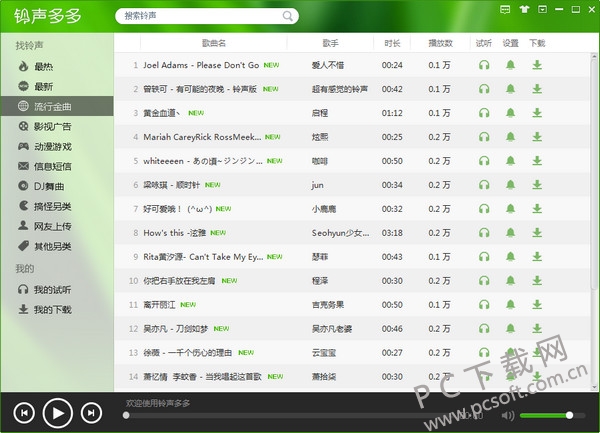Open 最新 category
The height and width of the screenshot is (433, 600).
[57, 86]
